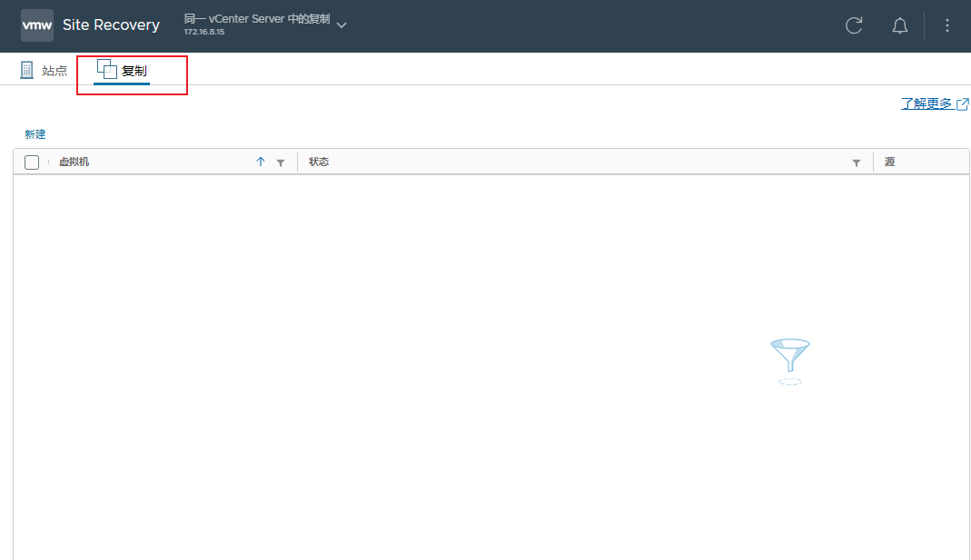Click external link icon beside 了解更多

[x=962, y=104]
